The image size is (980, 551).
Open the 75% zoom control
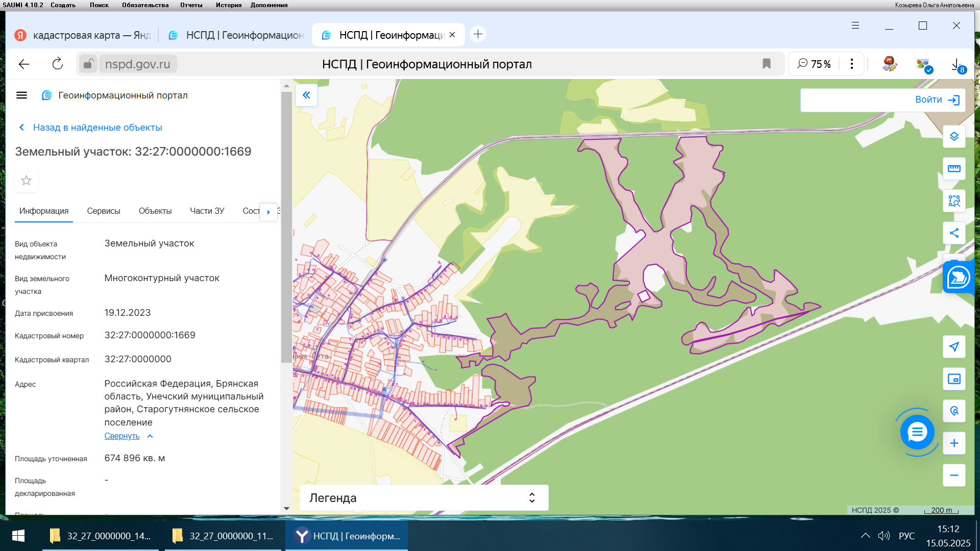pos(814,64)
